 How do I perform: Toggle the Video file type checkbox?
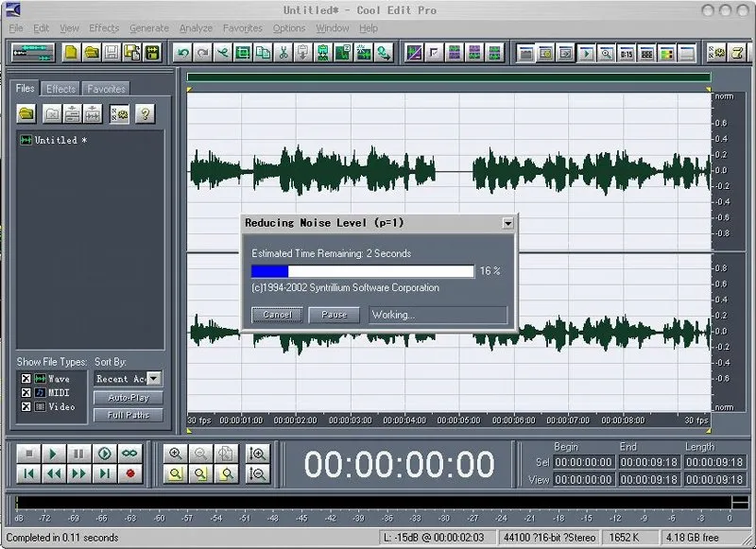pyautogui.click(x=26, y=407)
